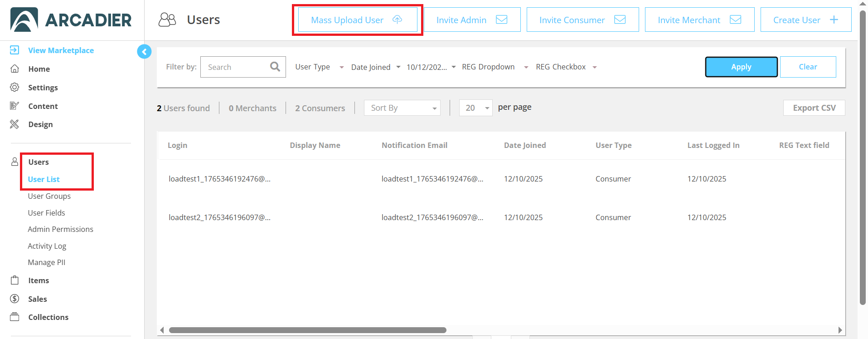Open Admin Permissions submenu item
Screen dimensions: 868x339
pyautogui.click(x=61, y=229)
